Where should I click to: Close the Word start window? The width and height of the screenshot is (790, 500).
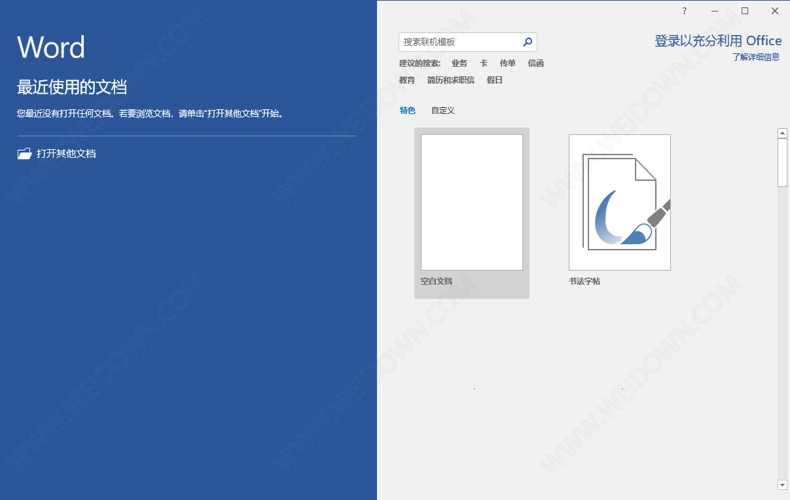click(775, 11)
